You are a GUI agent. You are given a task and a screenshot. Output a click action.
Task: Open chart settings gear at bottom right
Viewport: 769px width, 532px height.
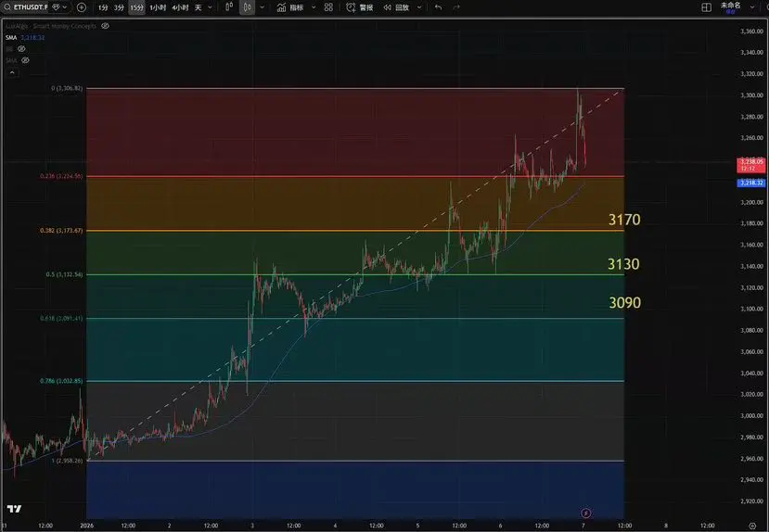click(752, 526)
